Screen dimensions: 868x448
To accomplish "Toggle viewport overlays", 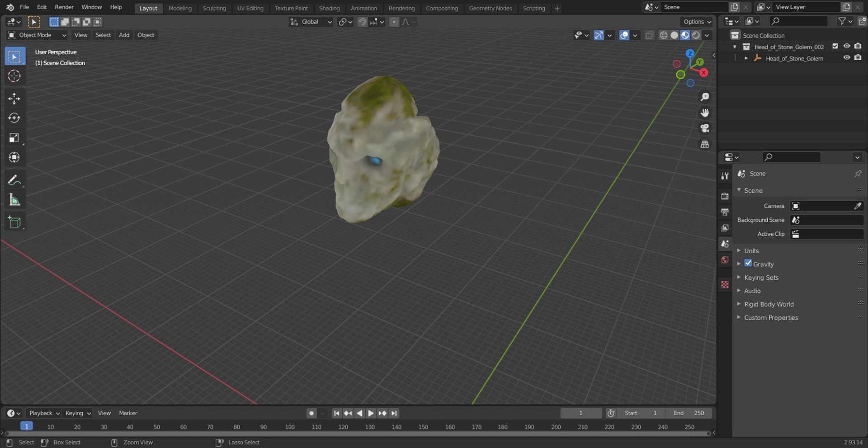I will click(624, 35).
